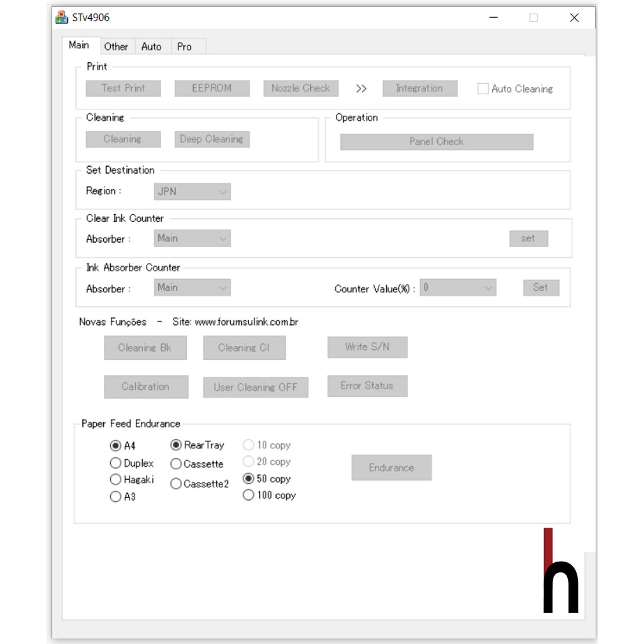
Task: Select the 100 copy option
Action: pos(248,495)
